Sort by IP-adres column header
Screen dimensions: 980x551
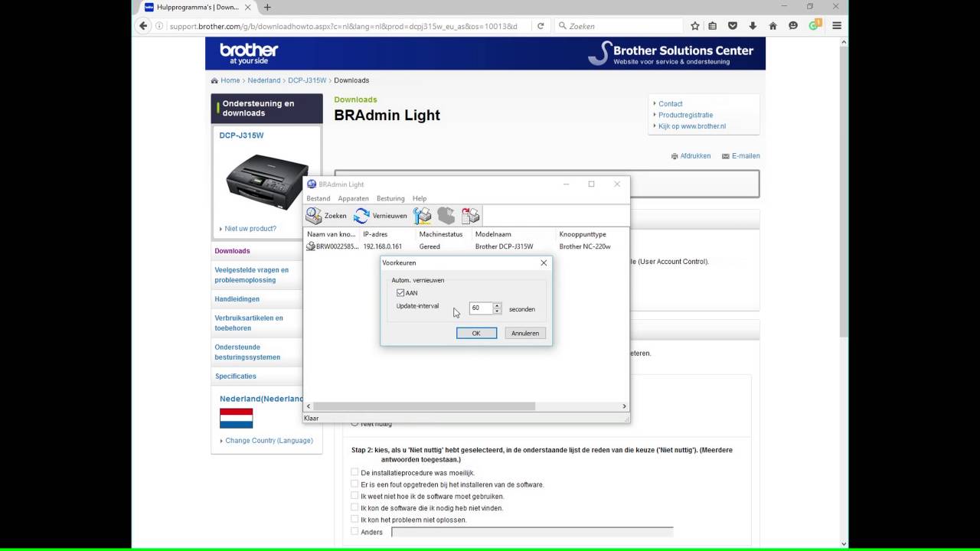[x=387, y=234]
